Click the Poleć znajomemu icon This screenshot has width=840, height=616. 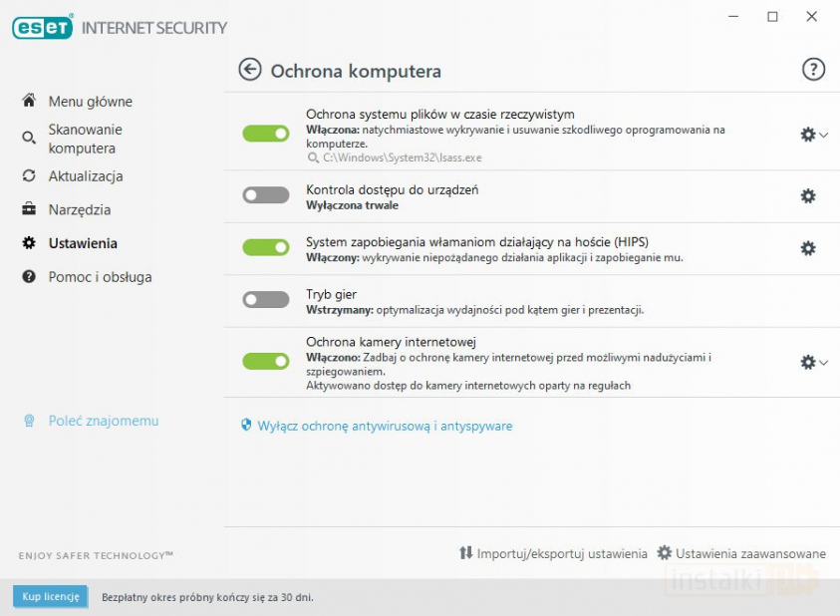[x=29, y=422]
